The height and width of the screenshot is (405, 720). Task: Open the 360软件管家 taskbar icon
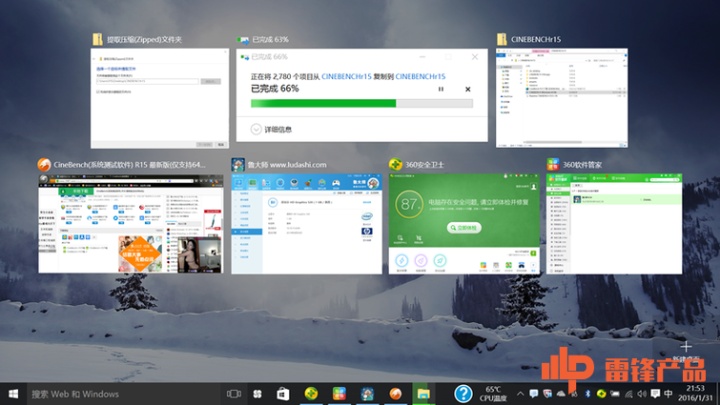pyautogui.click(x=339, y=394)
